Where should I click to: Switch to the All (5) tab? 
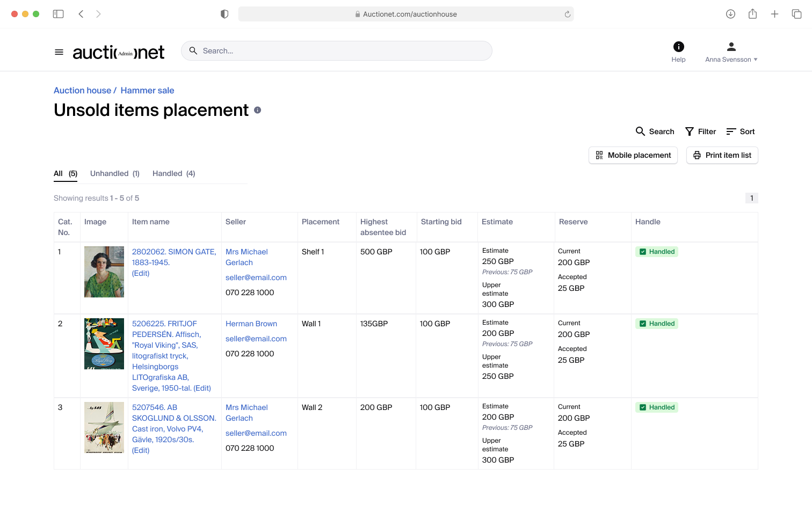click(x=66, y=173)
